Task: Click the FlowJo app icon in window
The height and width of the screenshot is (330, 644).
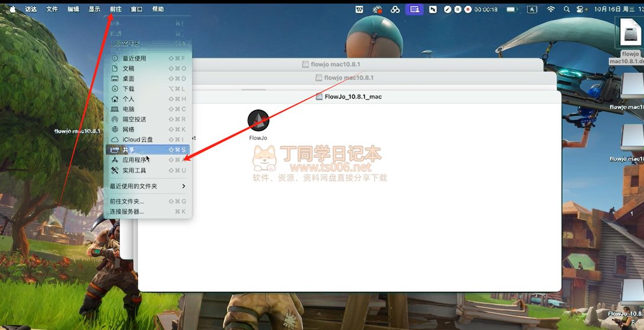Action: click(258, 121)
